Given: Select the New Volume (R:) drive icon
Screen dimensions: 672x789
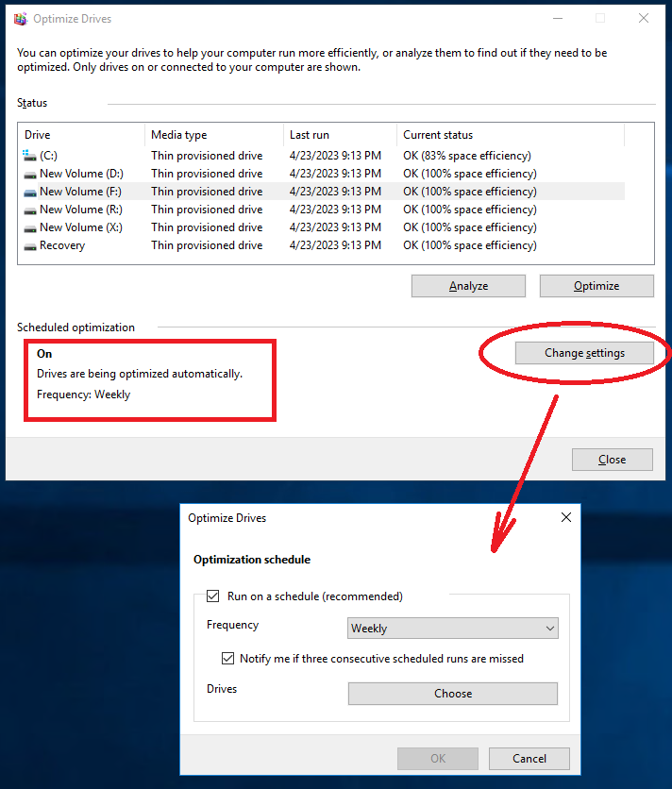Looking at the screenshot, I should tap(30, 210).
